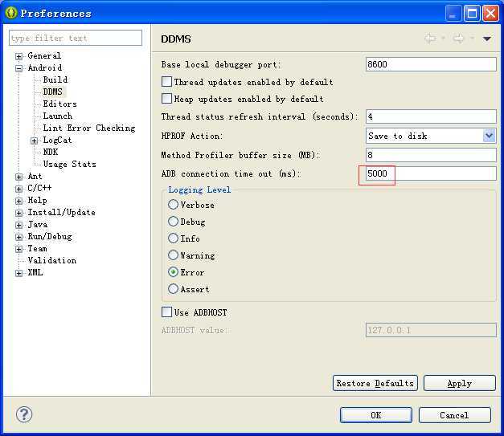Expand the LogCat tree node
504x436 pixels.
click(x=34, y=141)
